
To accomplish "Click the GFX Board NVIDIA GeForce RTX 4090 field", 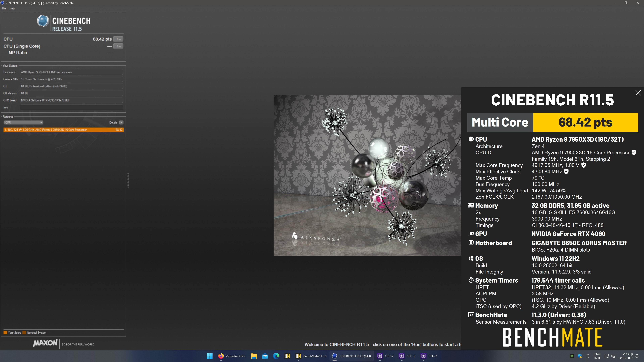I will (x=71, y=100).
